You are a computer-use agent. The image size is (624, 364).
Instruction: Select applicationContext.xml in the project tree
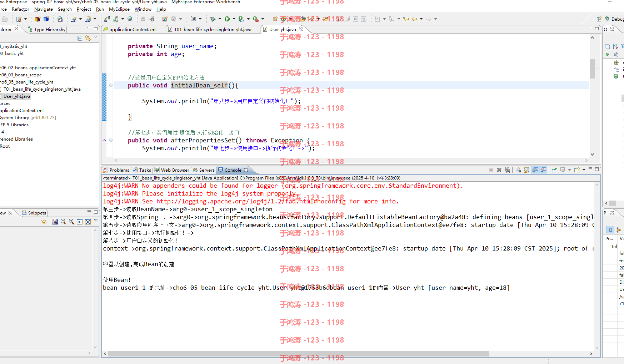point(22,111)
